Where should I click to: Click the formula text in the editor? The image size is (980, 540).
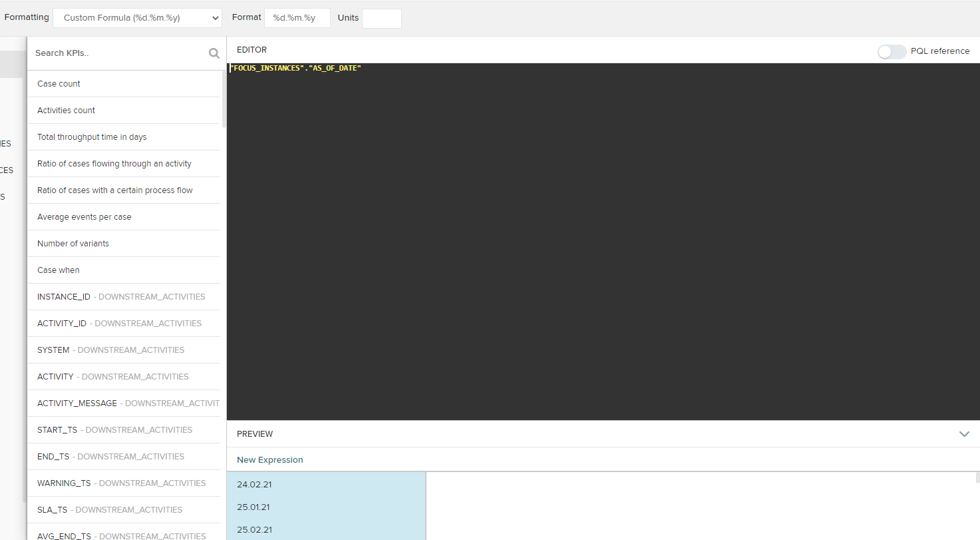(295, 68)
